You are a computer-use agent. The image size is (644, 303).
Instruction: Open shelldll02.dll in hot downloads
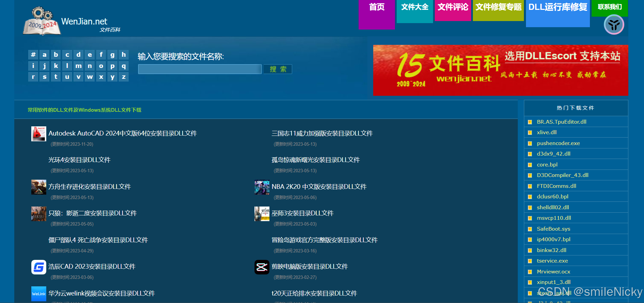(x=553, y=208)
